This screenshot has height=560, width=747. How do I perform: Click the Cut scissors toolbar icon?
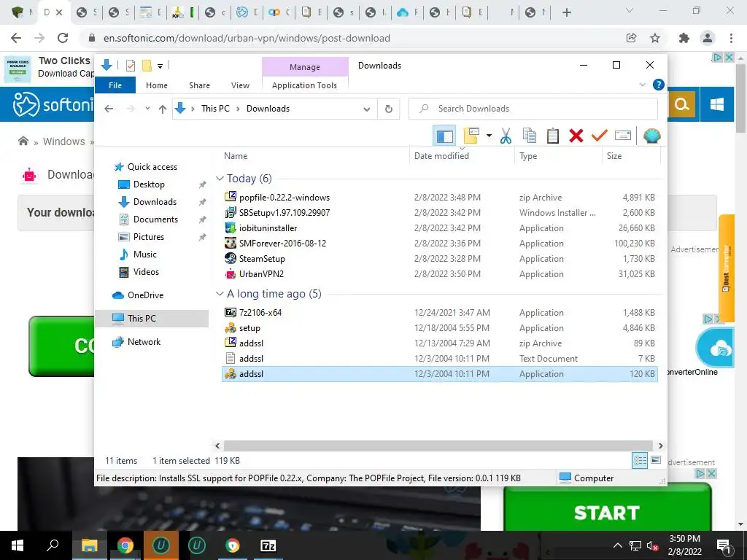(x=506, y=136)
